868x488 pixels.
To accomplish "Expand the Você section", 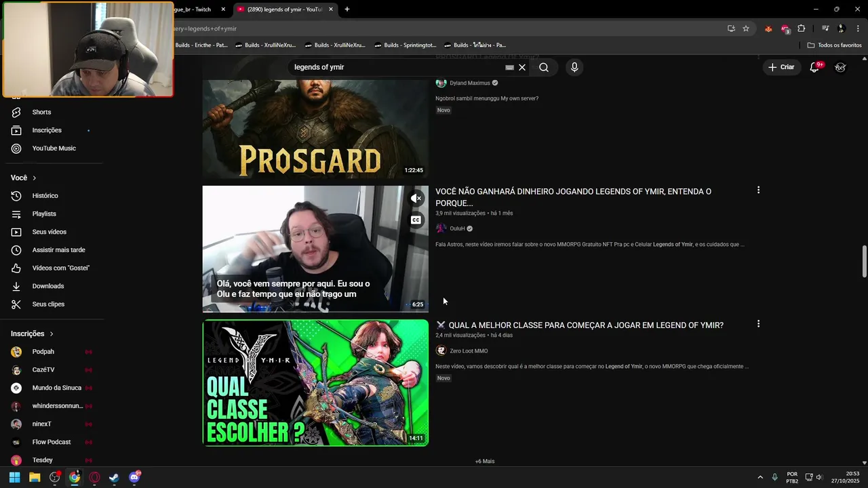I will (23, 178).
